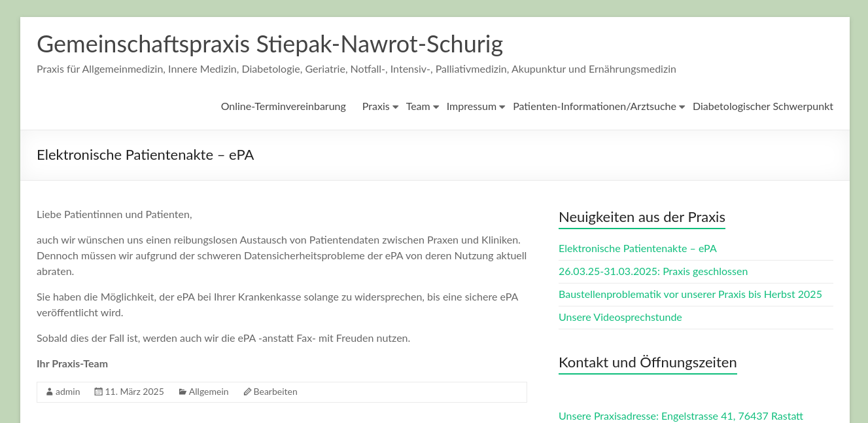
Task: Click the folder icon beside Allgemein
Action: [x=182, y=392]
